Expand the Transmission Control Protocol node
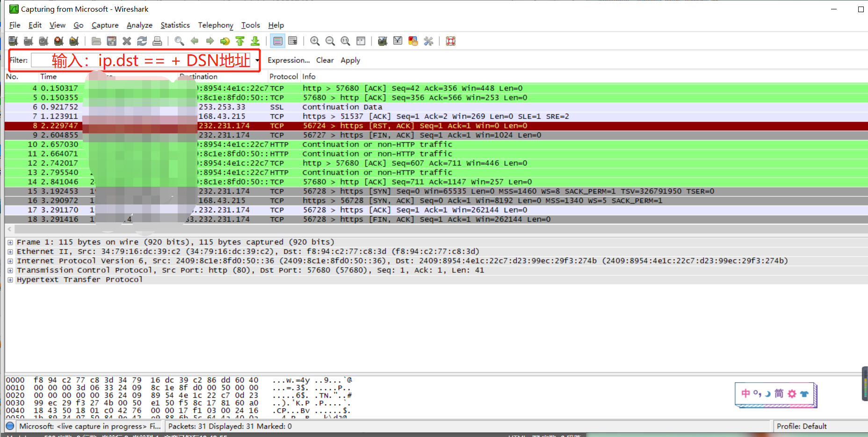The image size is (868, 437). tap(10, 270)
